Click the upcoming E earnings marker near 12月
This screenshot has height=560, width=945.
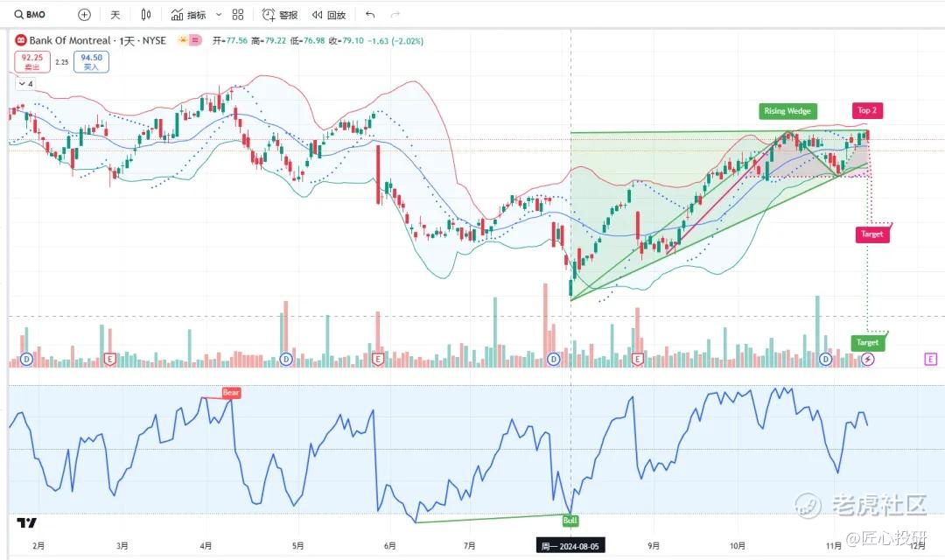(930, 360)
